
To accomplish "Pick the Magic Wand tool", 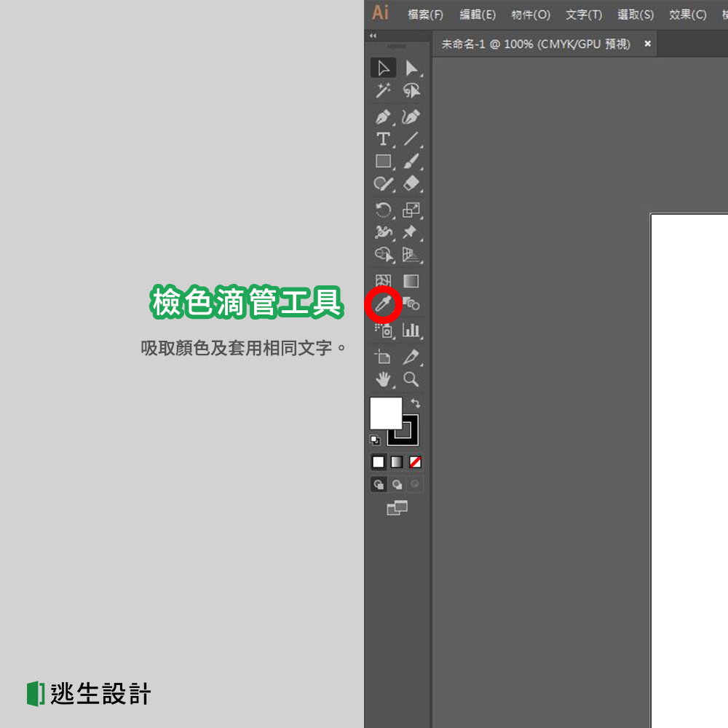I will click(x=384, y=91).
